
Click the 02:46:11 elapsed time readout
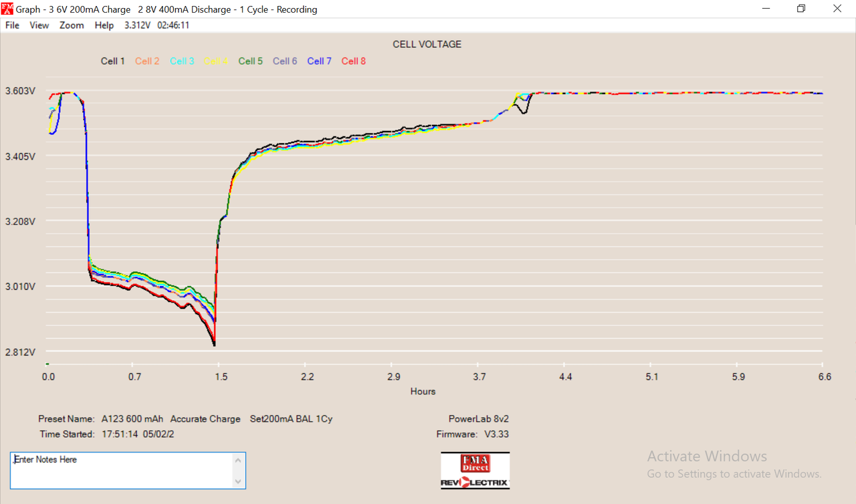173,25
